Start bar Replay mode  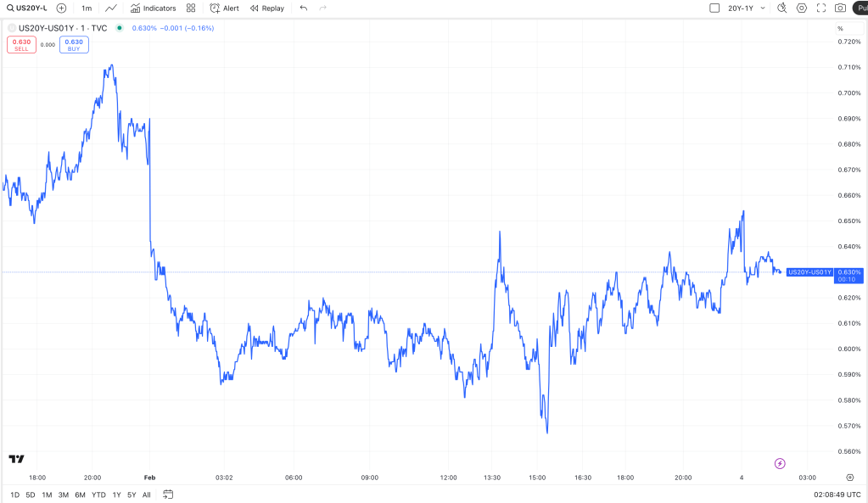pos(267,8)
